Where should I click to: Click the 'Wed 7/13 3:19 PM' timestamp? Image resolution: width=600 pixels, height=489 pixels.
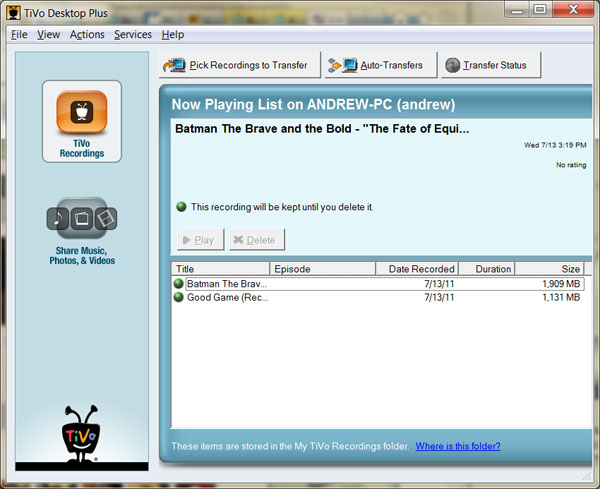tap(555, 145)
